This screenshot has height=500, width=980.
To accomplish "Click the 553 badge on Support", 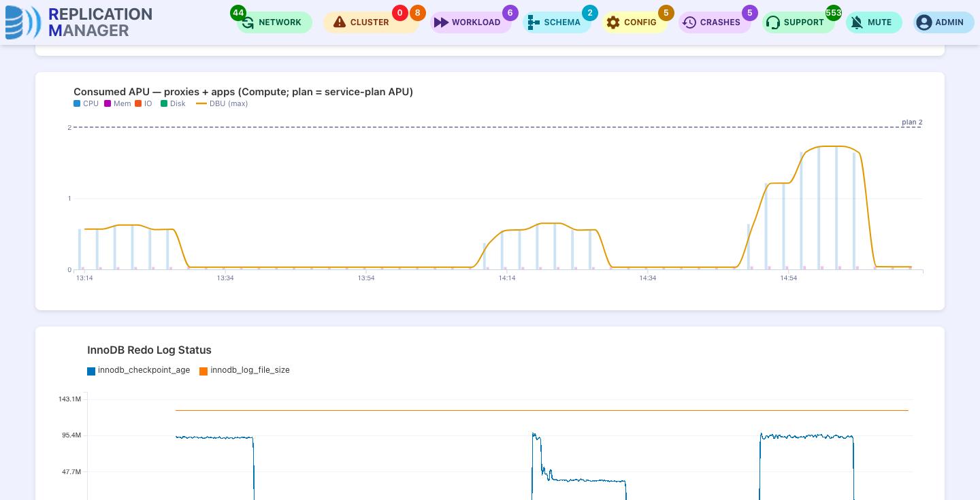I will tap(834, 13).
